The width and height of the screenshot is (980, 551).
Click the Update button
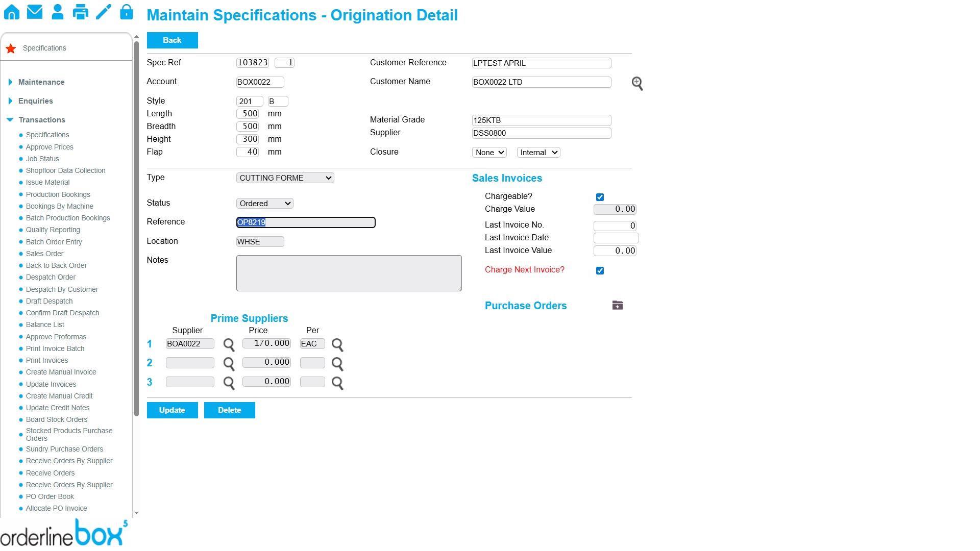pyautogui.click(x=172, y=410)
